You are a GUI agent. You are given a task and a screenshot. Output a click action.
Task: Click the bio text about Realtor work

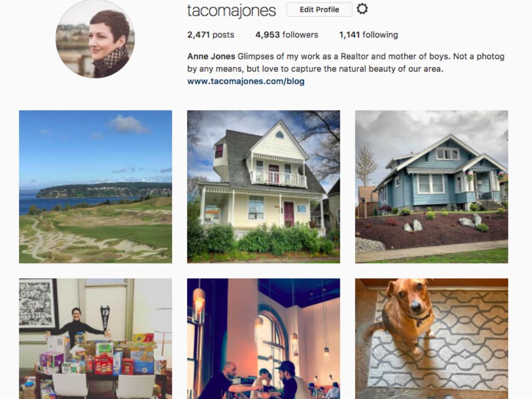click(x=346, y=62)
